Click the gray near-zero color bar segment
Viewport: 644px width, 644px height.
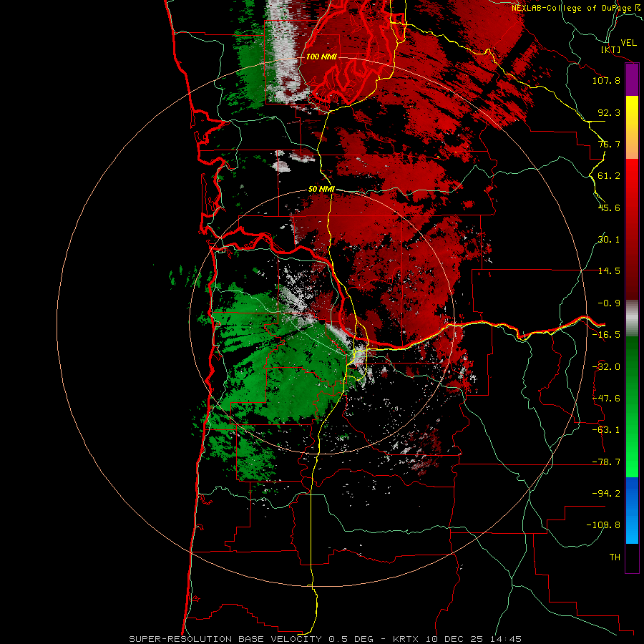(x=632, y=318)
